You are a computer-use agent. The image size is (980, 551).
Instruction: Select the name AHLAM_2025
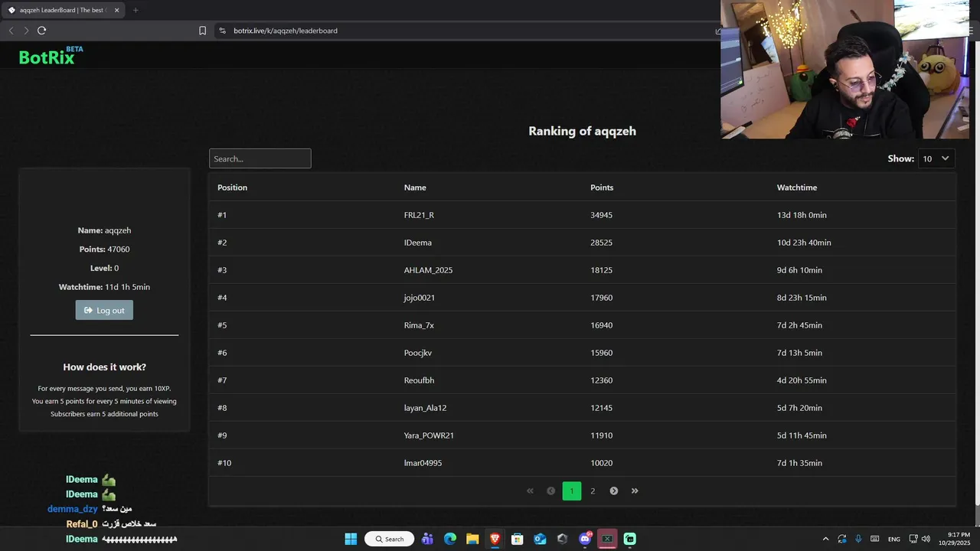click(428, 270)
